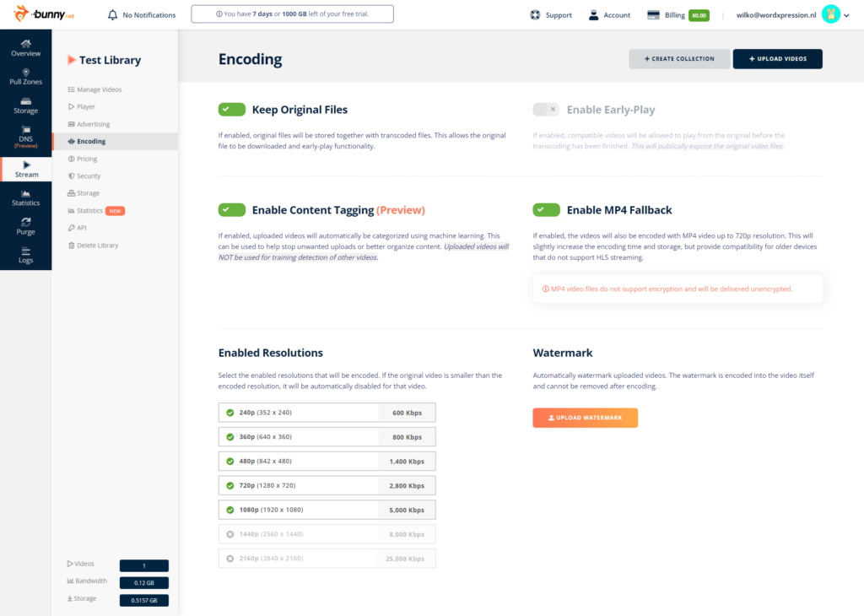
Task: Open the Security settings page
Action: 84,176
